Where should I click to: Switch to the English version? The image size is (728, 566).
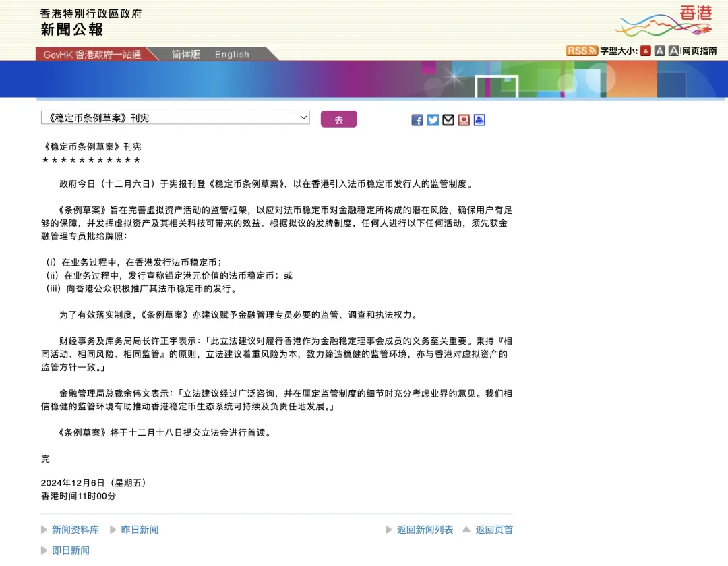coord(232,54)
